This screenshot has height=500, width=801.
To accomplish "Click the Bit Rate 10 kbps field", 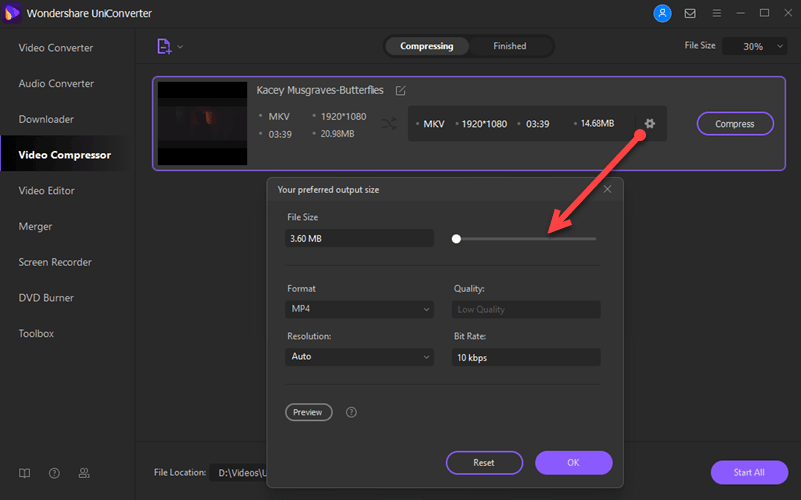I will tap(526, 358).
